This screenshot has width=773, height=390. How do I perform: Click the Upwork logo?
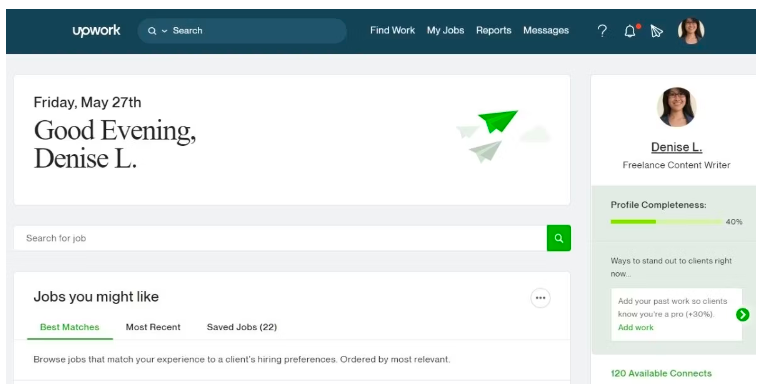coord(97,31)
